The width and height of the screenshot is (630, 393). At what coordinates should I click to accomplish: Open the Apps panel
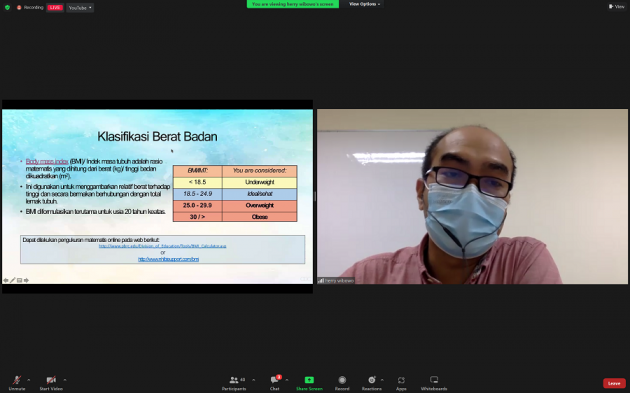tap(401, 383)
